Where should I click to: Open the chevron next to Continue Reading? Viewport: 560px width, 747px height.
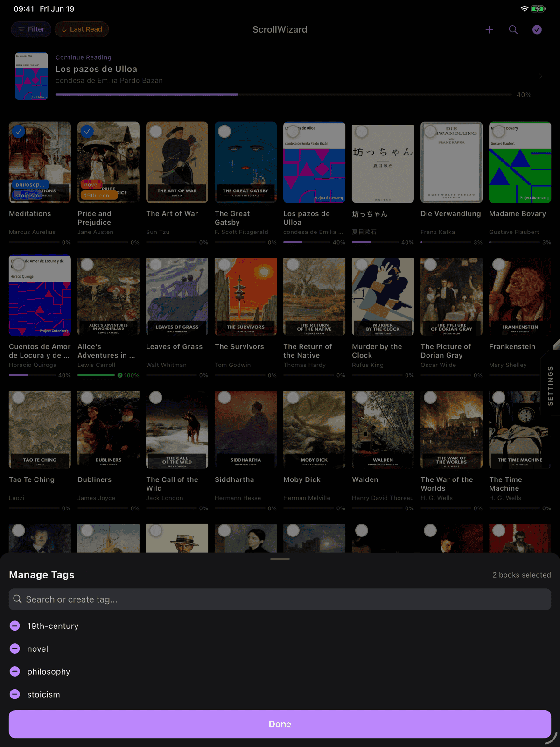540,76
